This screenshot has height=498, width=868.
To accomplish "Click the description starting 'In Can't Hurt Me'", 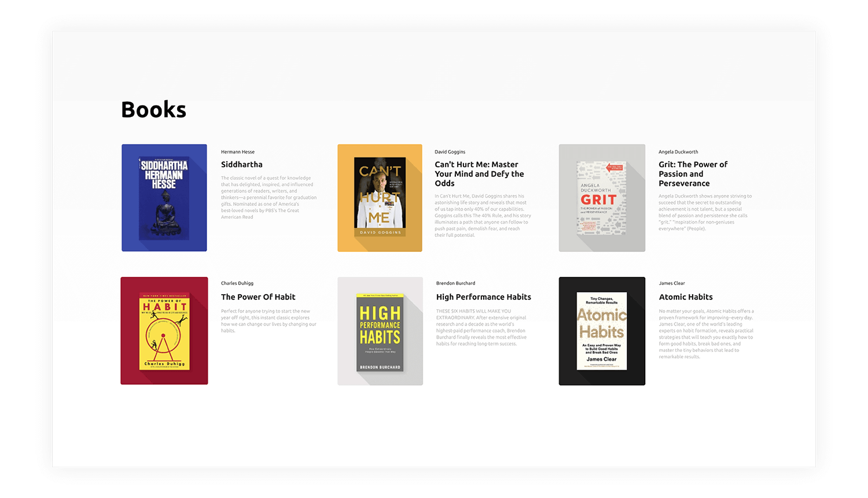I will pos(483,215).
